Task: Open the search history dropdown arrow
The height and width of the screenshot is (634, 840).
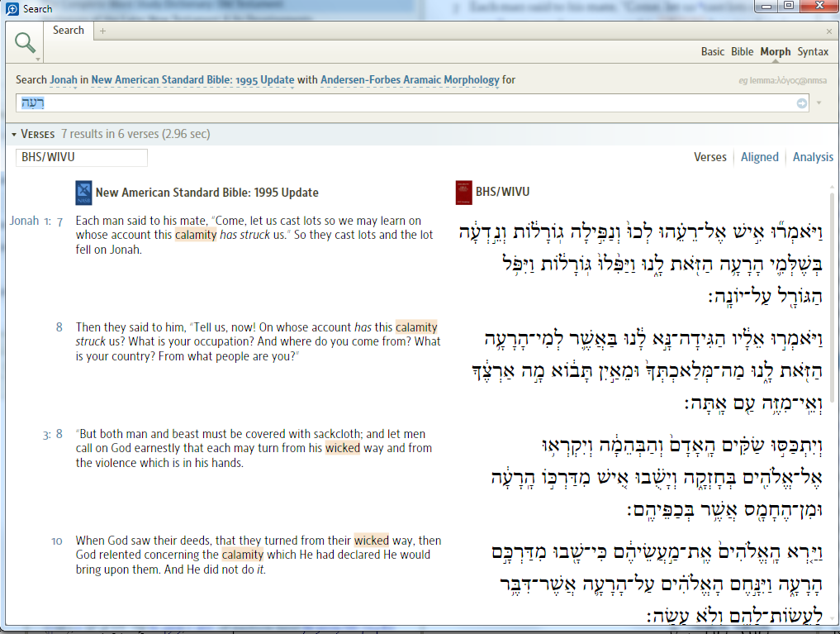Action: 819,102
